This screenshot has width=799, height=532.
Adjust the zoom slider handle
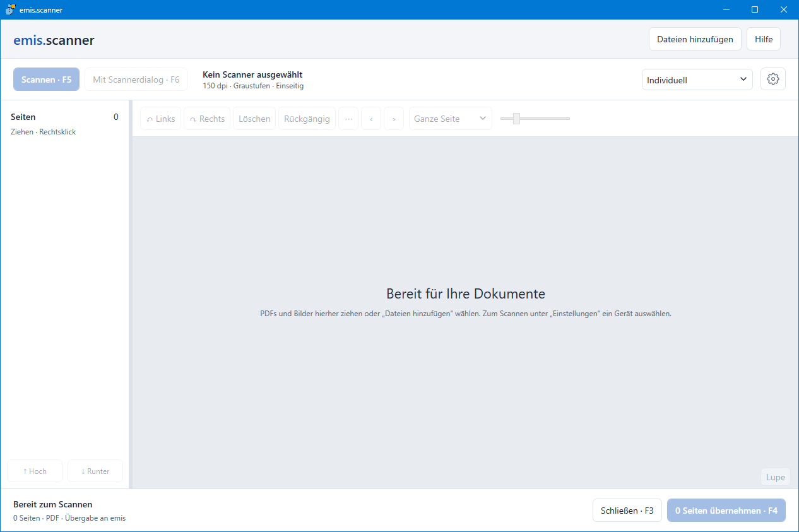[516, 119]
